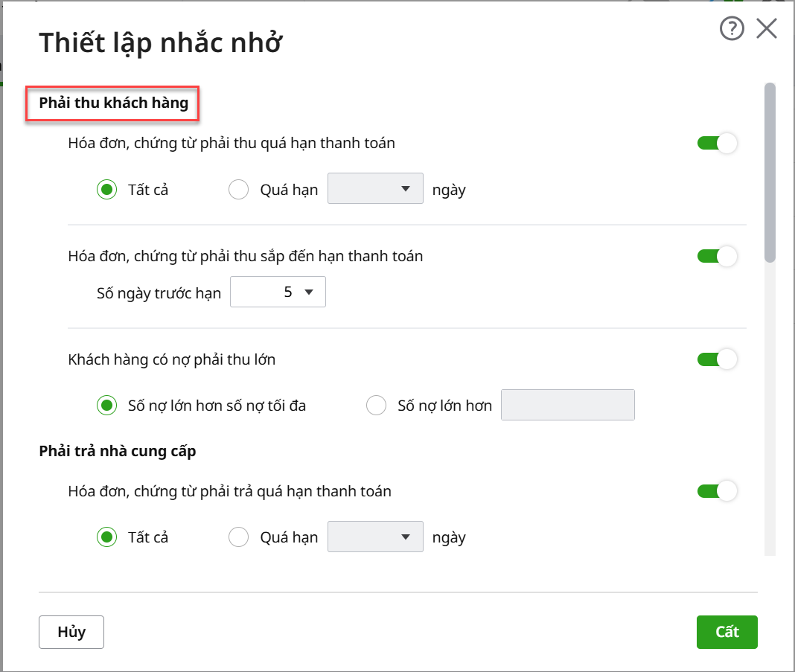This screenshot has height=672, width=795.
Task: Click the dialog's vertical scrollbar thumb
Action: click(770, 173)
